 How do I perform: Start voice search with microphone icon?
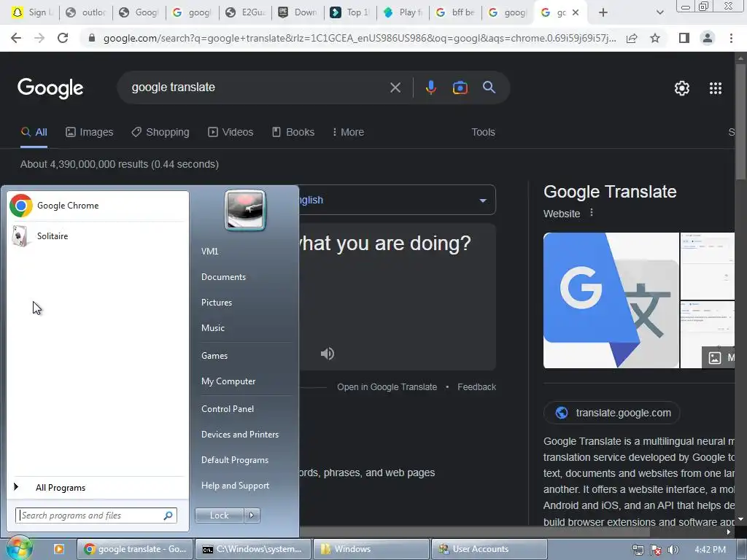[x=430, y=87]
